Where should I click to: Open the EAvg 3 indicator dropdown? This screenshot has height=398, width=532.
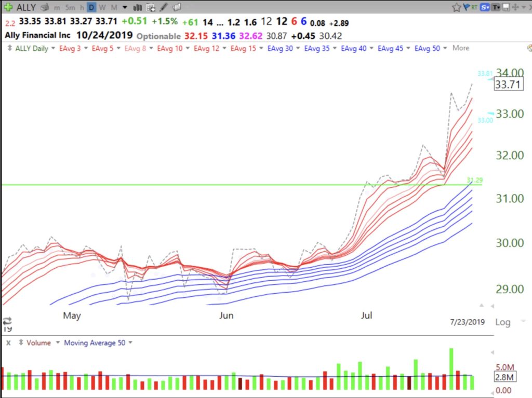click(x=86, y=48)
